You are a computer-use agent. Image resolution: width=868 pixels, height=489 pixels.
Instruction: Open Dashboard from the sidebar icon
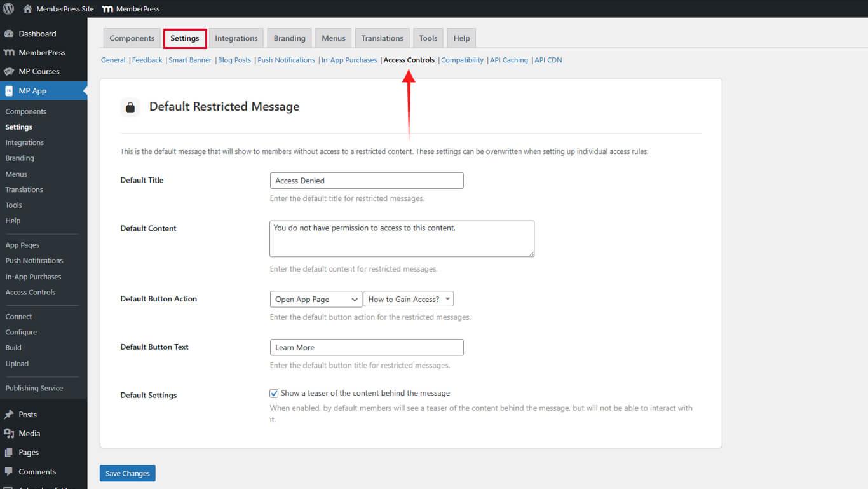click(x=9, y=34)
